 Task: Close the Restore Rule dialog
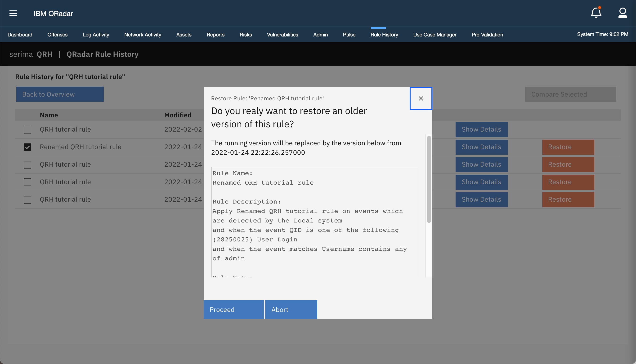point(421,98)
